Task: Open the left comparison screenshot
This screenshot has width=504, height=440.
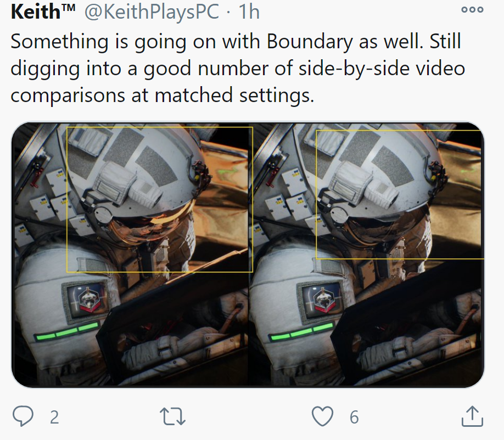Action: coord(130,255)
